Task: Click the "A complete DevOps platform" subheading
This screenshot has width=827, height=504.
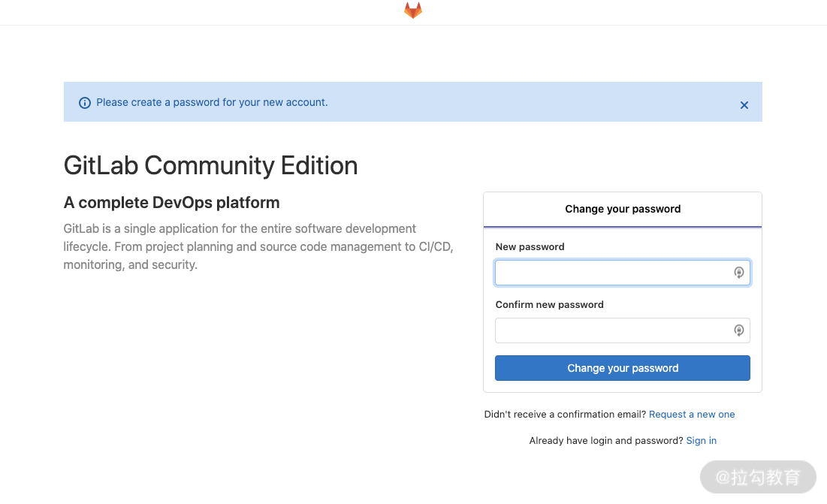Action: click(171, 203)
